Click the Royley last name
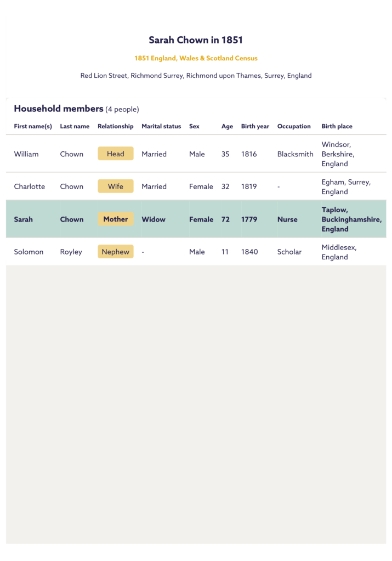392x561 pixels. pos(71,252)
